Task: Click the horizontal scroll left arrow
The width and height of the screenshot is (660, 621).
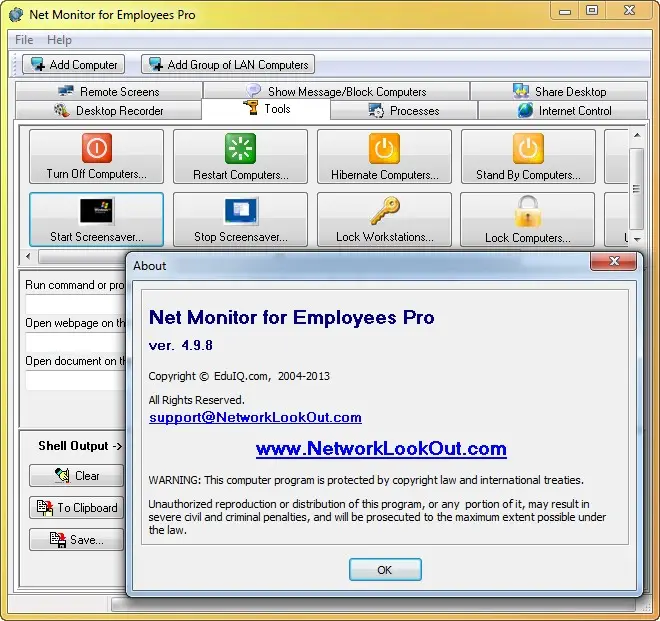Action: tap(28, 256)
